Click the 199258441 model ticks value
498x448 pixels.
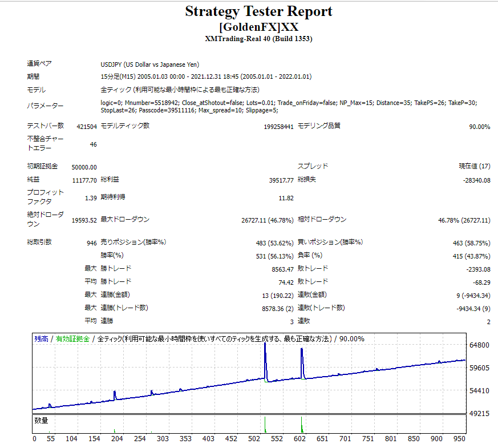[278, 127]
